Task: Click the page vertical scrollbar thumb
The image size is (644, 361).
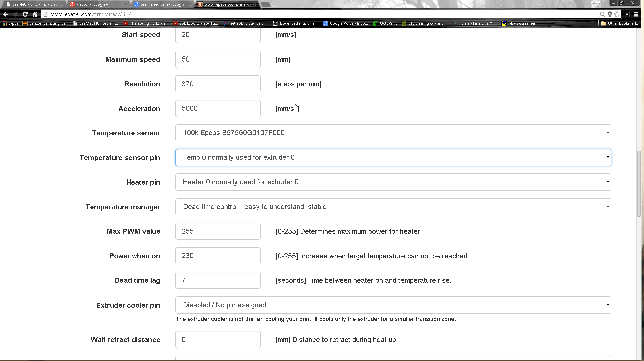Action: (639, 183)
